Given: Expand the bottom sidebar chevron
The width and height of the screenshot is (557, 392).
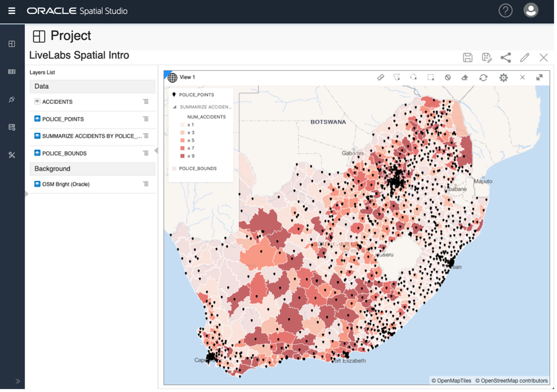Looking at the screenshot, I should click(x=18, y=382).
